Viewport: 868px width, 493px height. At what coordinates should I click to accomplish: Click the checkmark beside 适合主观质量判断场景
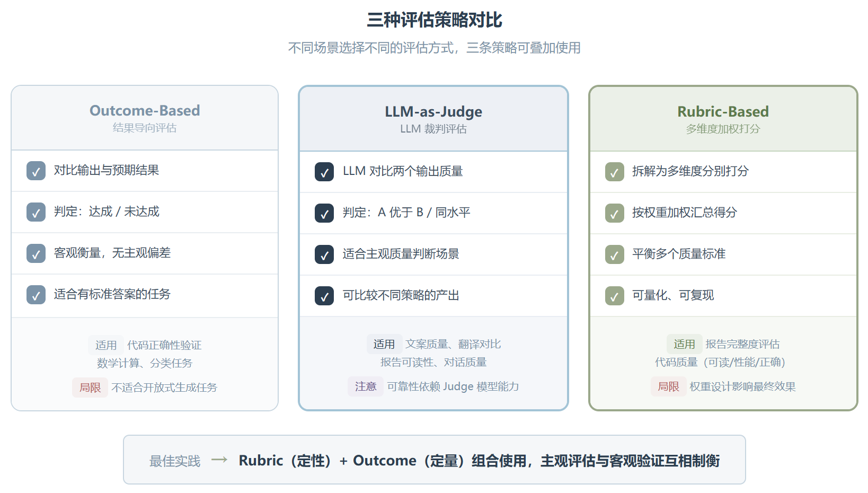click(x=324, y=254)
